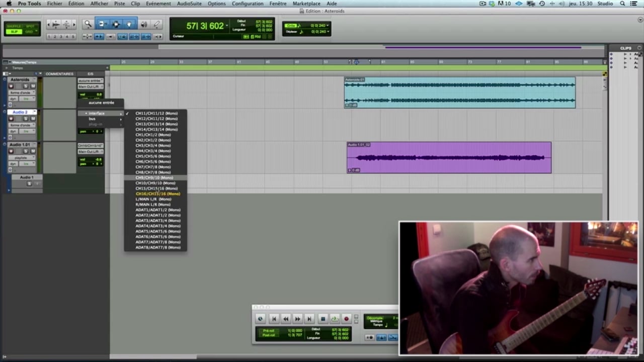Click zoom preset 1 button
The image size is (644, 362).
[x=49, y=36]
